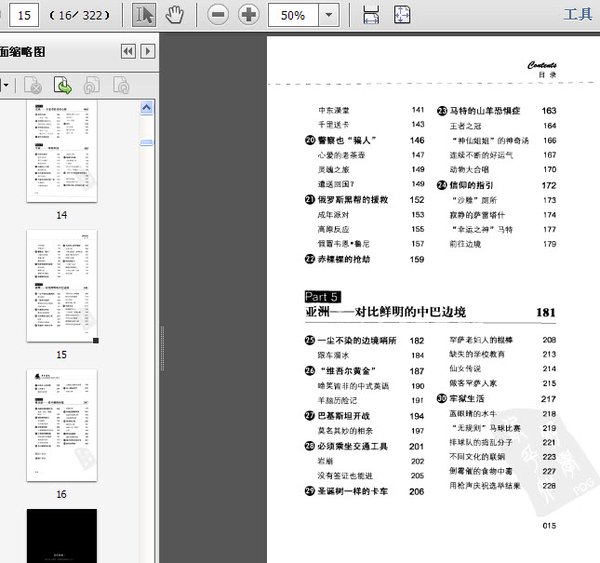Activate the hand pan tool
Image resolution: width=600 pixels, height=563 pixels.
pos(175,15)
